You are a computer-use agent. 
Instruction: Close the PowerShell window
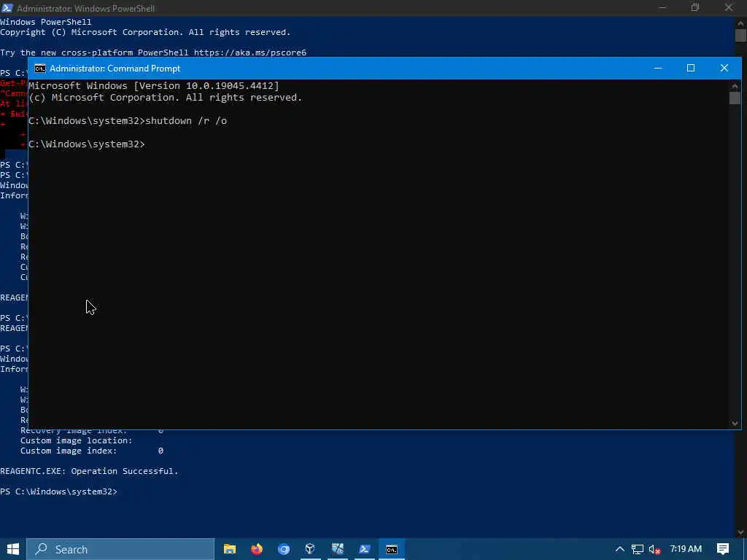point(729,7)
